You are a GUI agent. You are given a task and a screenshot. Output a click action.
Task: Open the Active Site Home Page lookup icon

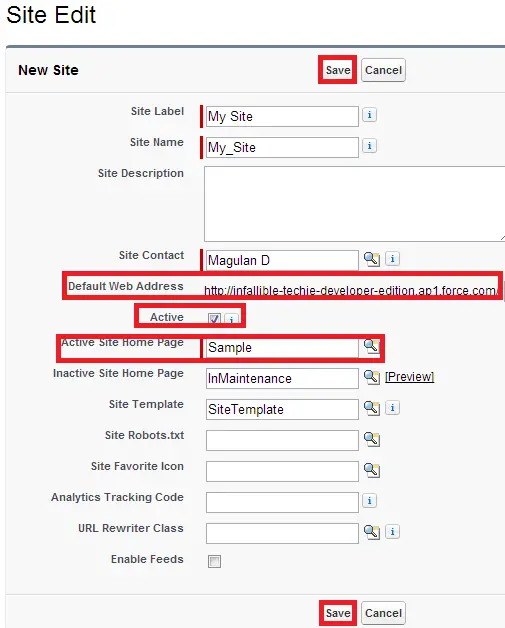[371, 346]
